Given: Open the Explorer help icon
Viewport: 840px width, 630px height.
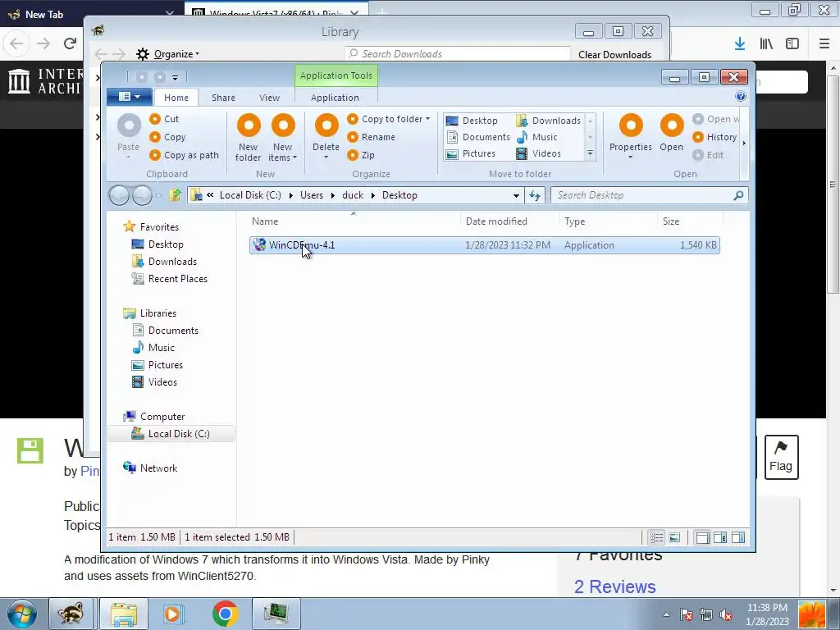Looking at the screenshot, I should pyautogui.click(x=741, y=96).
